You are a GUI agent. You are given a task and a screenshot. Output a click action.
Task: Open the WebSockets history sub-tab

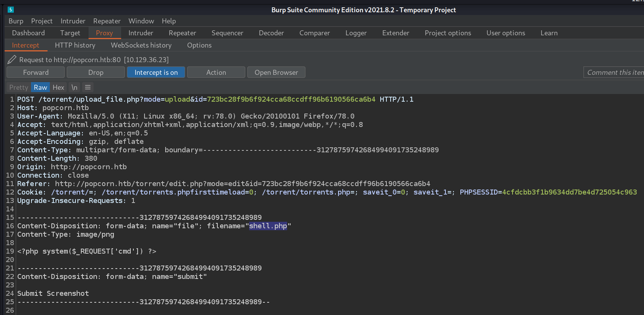(x=141, y=45)
